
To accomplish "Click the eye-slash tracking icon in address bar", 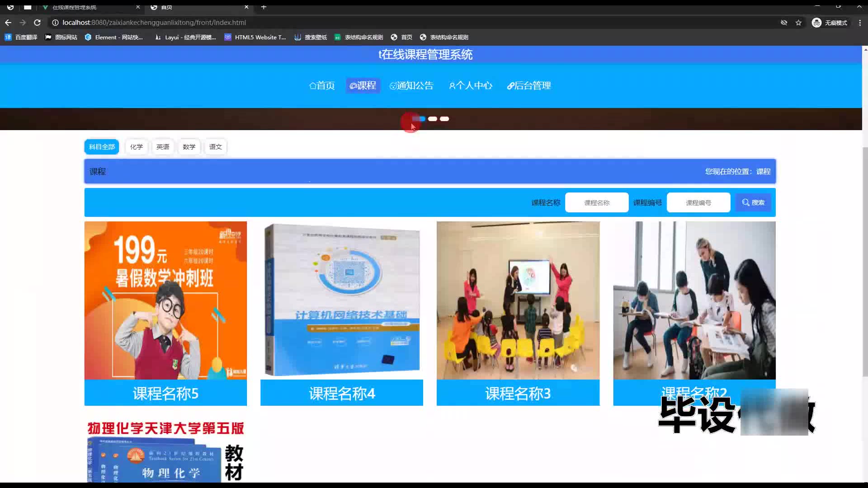I will [x=784, y=23].
